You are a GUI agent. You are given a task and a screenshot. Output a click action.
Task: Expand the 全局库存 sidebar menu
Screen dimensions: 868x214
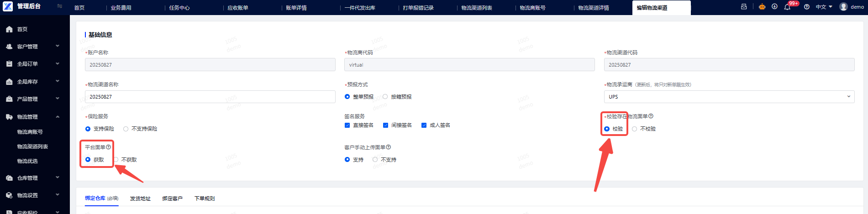(58, 81)
